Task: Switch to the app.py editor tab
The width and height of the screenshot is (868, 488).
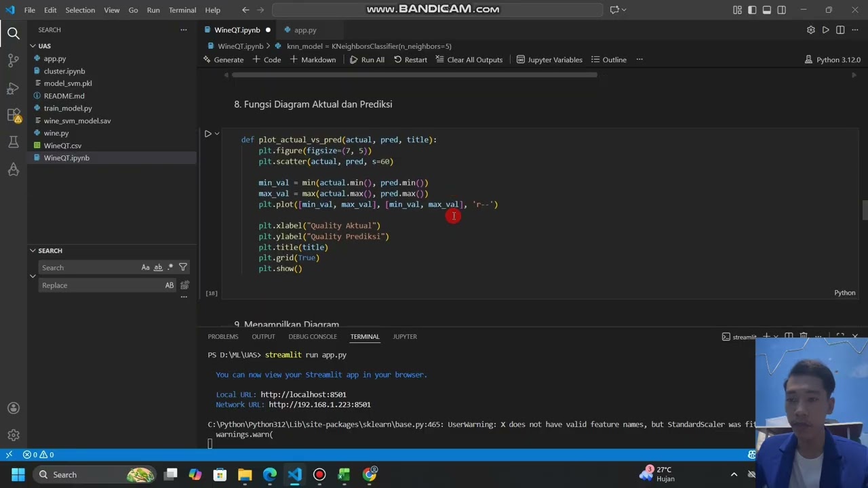Action: (x=304, y=30)
